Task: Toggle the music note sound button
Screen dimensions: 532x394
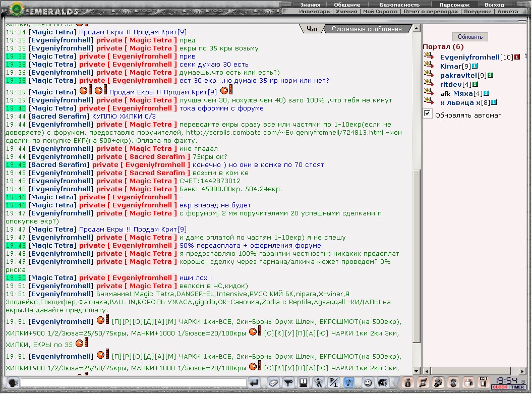Action: point(349,383)
